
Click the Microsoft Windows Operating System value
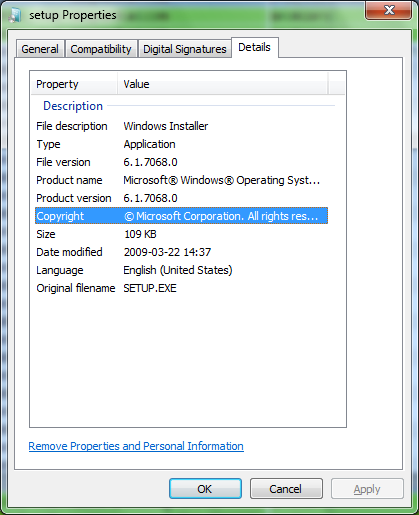pyautogui.click(x=222, y=180)
